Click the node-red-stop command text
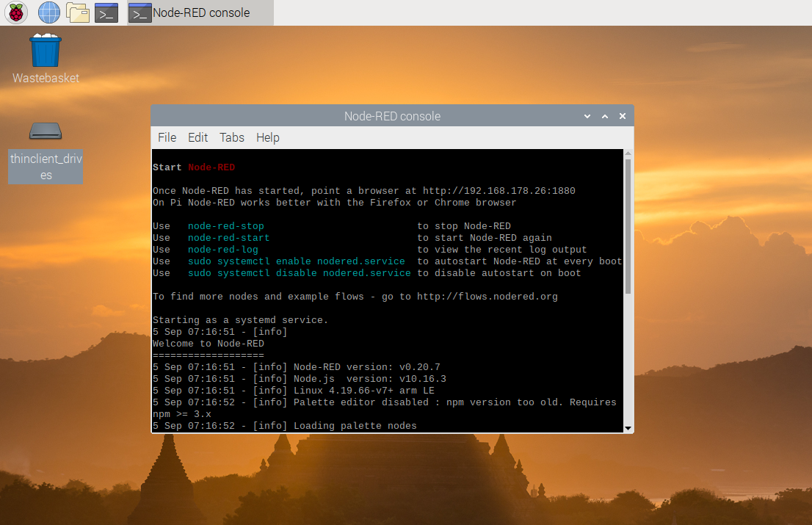 click(x=225, y=225)
